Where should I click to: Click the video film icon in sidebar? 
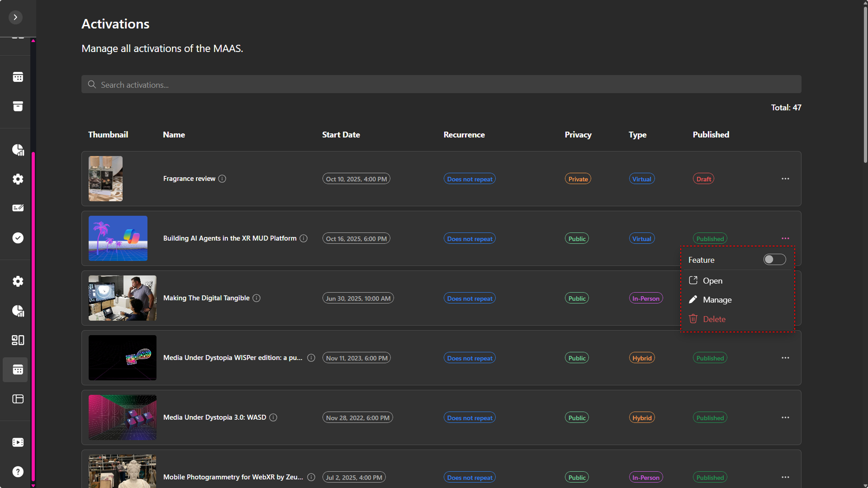click(18, 442)
